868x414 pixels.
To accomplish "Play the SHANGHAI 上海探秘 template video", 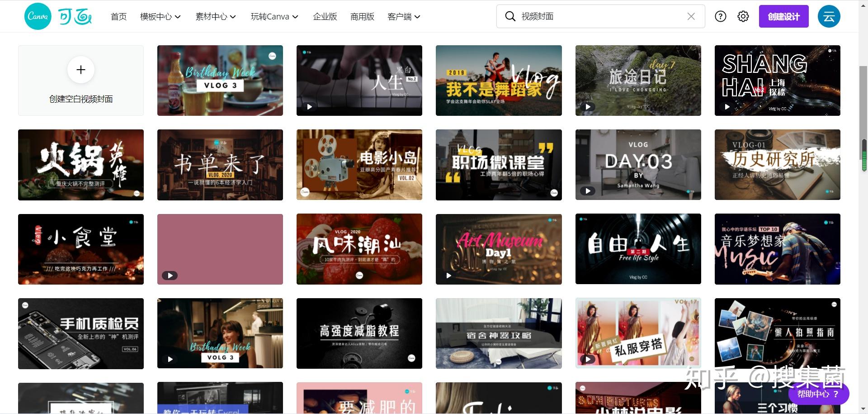I will coord(727,107).
